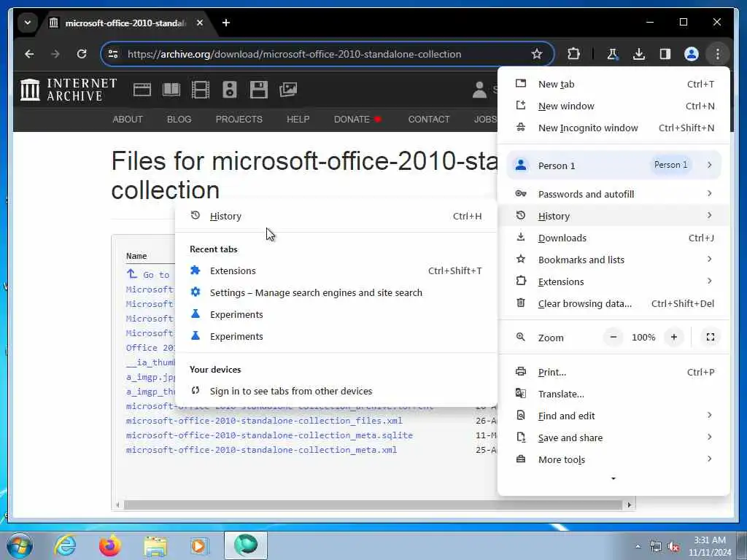Select Clear browsing data...
The height and width of the screenshot is (560, 747).
[x=614, y=303]
